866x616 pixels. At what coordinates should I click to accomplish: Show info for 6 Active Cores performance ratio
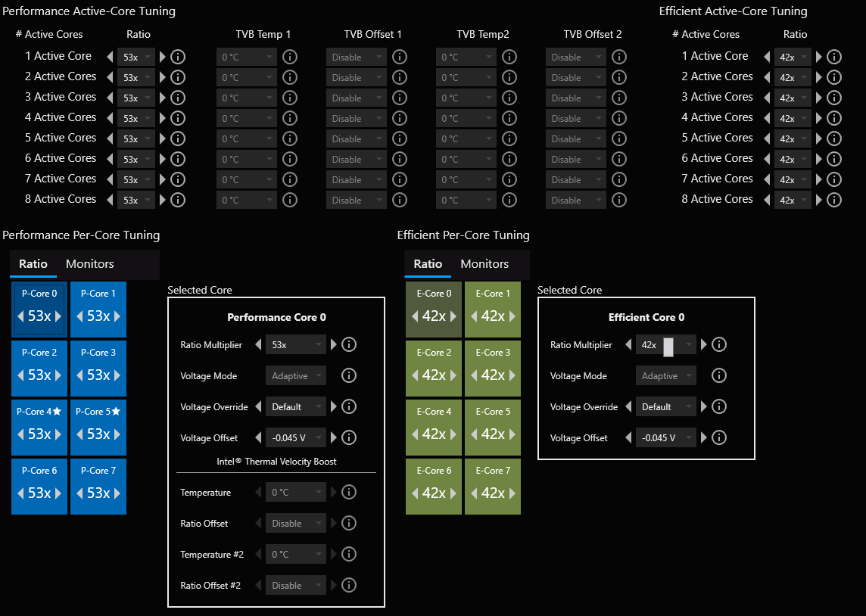pyautogui.click(x=178, y=159)
